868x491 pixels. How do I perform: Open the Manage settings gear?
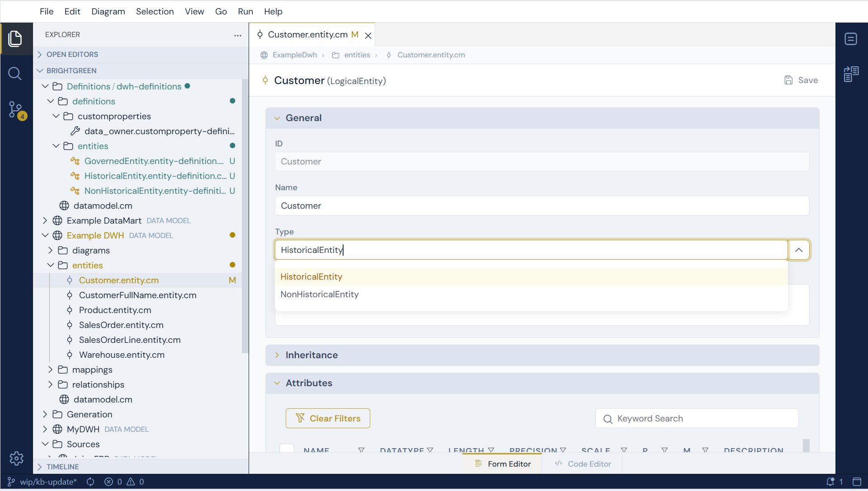pyautogui.click(x=16, y=458)
